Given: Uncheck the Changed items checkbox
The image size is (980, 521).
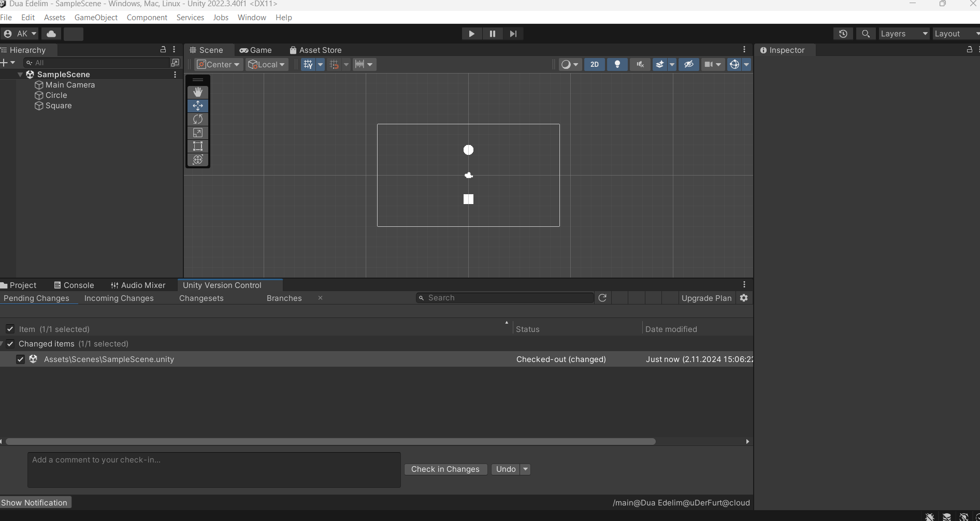Looking at the screenshot, I should [x=10, y=343].
